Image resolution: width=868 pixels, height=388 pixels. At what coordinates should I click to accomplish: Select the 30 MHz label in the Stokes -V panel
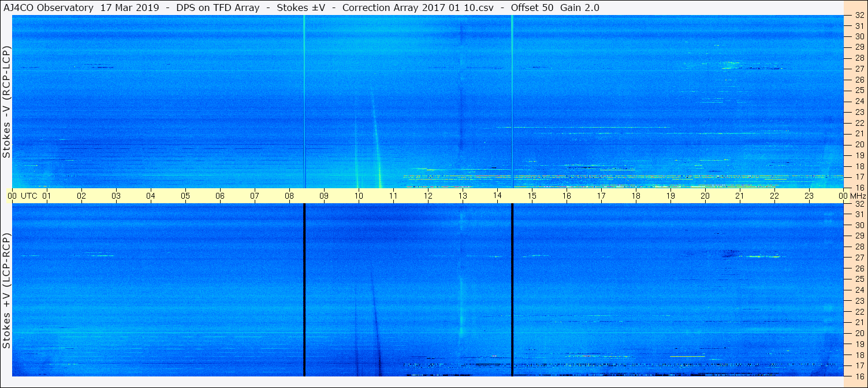pos(859,36)
